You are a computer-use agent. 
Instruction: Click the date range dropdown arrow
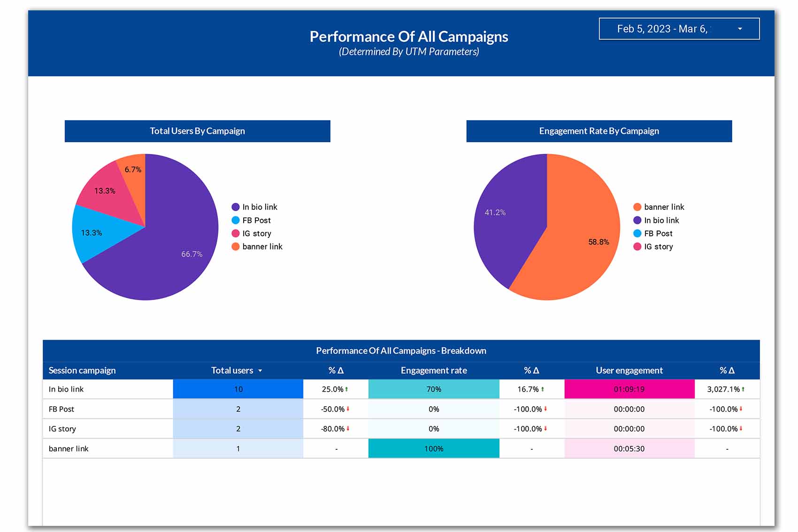point(740,29)
